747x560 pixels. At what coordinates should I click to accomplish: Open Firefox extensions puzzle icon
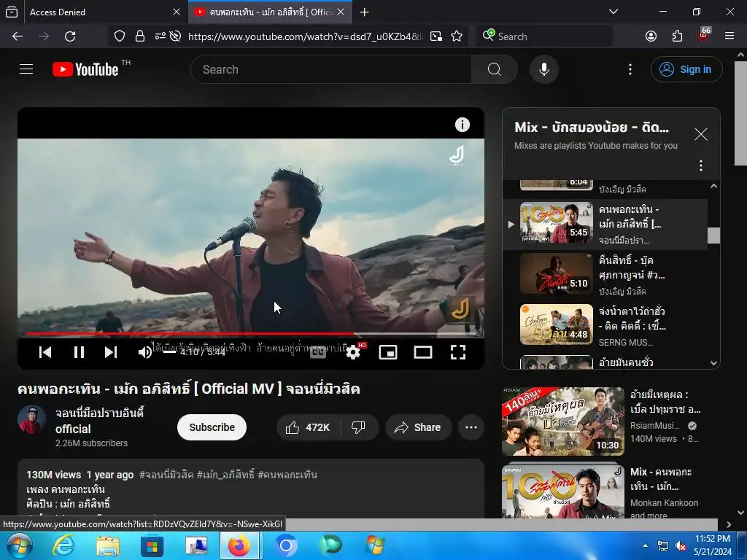point(677,36)
